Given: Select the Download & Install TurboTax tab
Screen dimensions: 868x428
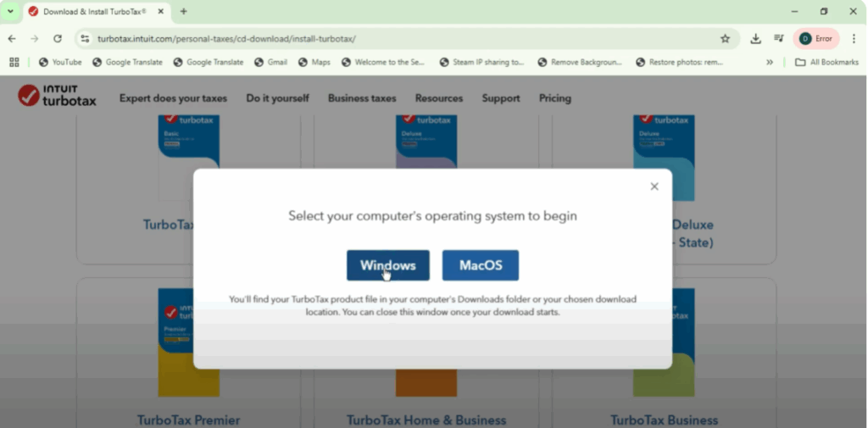Looking at the screenshot, I should 95,12.
